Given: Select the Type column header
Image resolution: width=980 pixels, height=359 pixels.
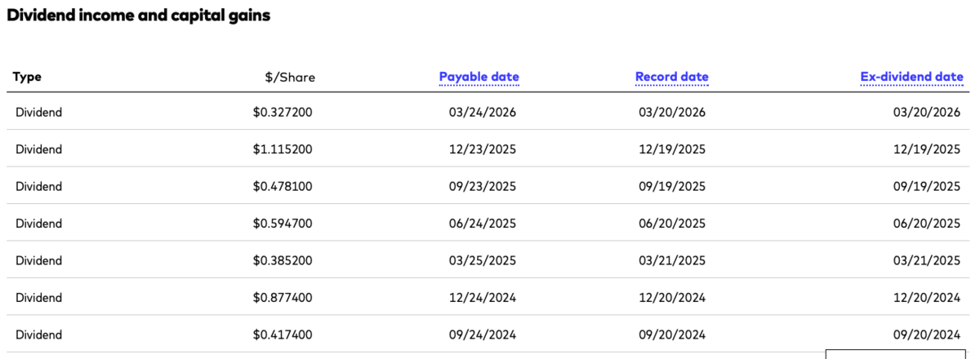Looking at the screenshot, I should (x=27, y=78).
